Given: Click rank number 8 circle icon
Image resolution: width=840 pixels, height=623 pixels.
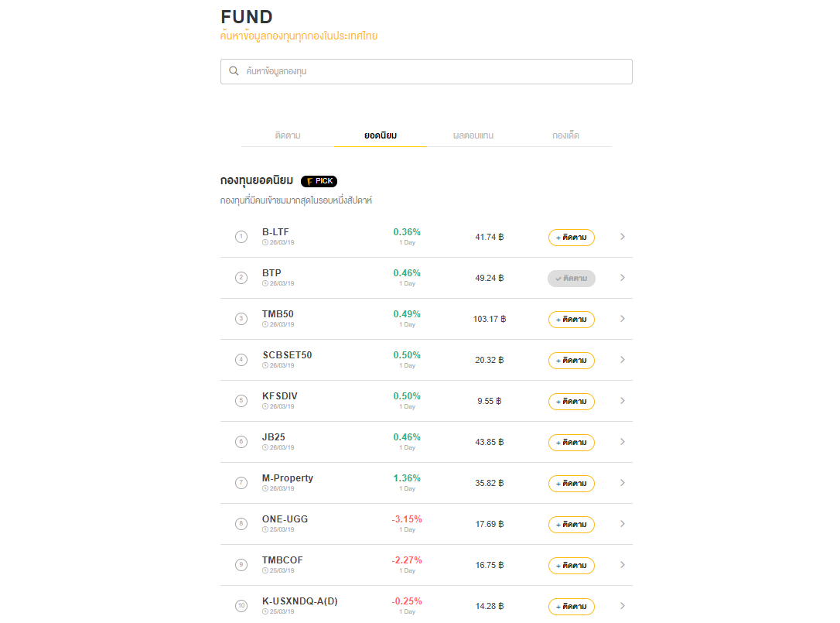Looking at the screenshot, I should (241, 524).
